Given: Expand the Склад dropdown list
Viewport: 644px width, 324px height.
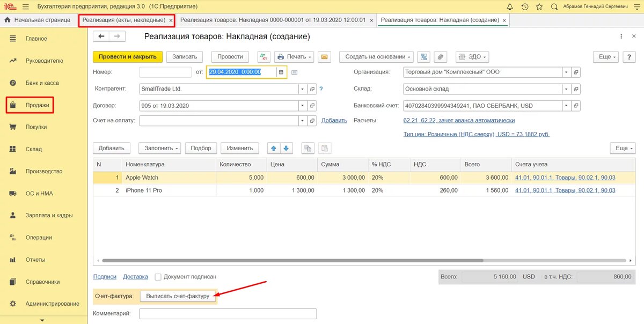Looking at the screenshot, I should (567, 89).
